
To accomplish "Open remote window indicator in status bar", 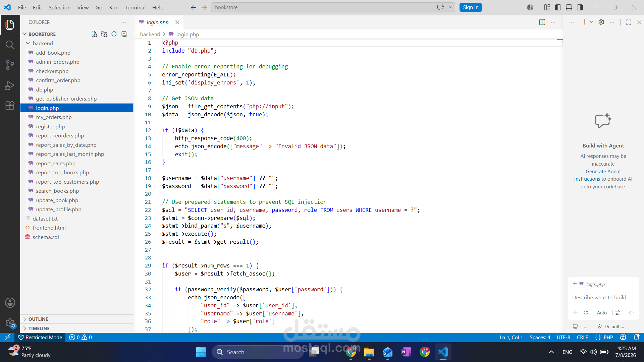I will 7,337.
